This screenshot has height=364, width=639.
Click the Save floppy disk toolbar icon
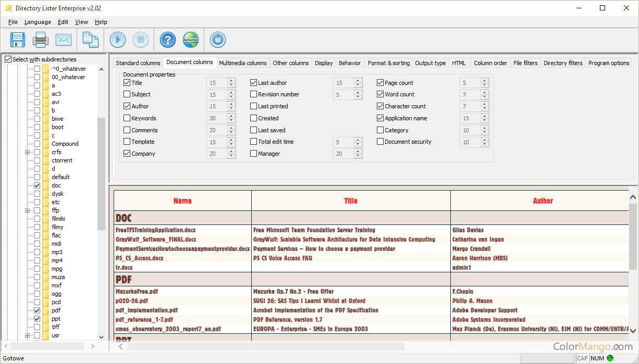(18, 40)
